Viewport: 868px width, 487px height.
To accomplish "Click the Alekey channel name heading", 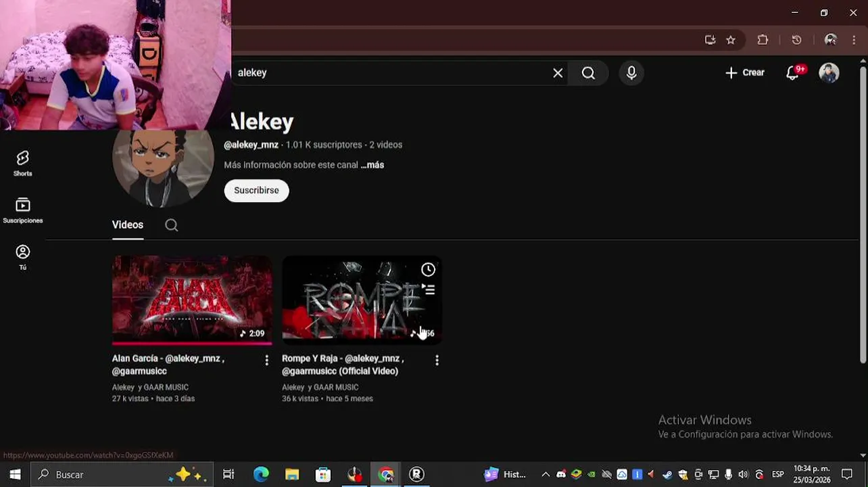I will (262, 122).
